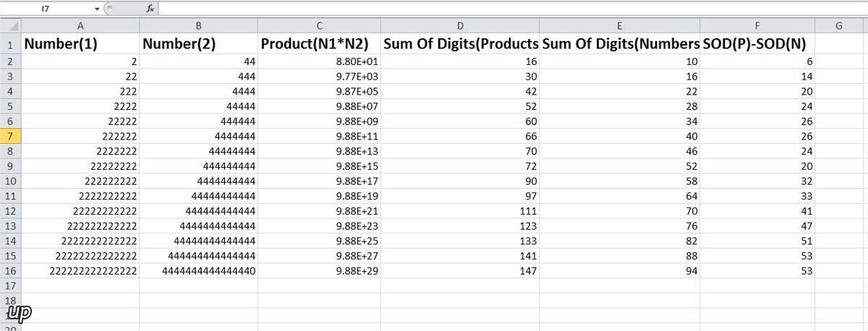Select column A header
Screen dimensions: 868x331
[80, 26]
